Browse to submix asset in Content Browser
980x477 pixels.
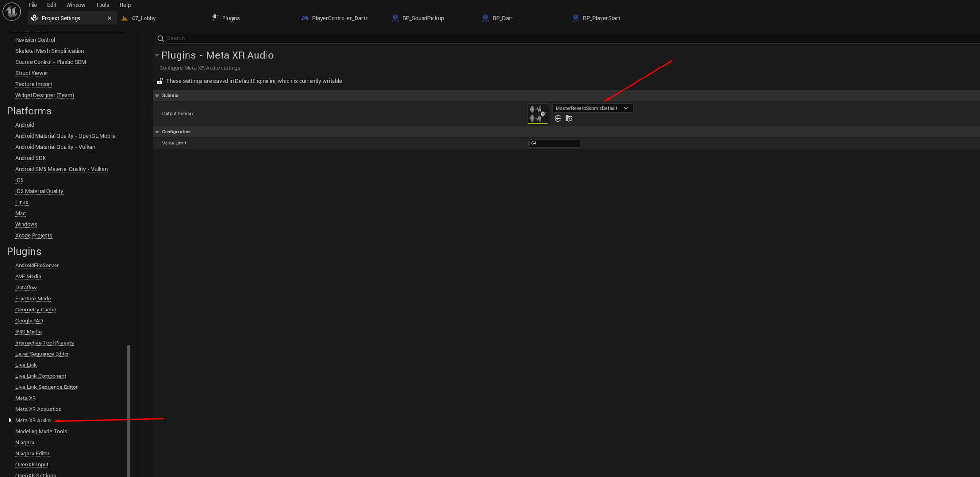tap(569, 119)
